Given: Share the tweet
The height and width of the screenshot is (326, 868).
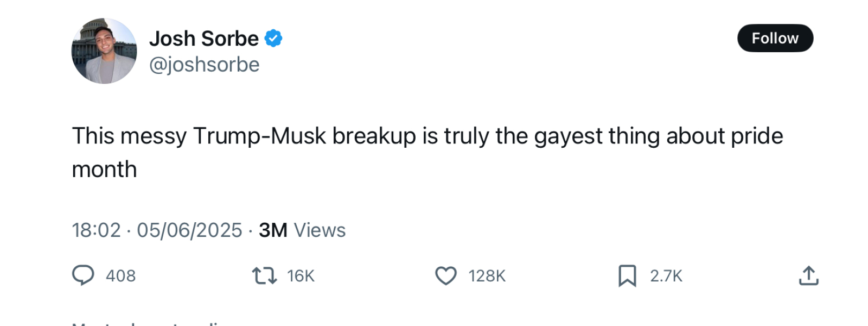Looking at the screenshot, I should point(808,275).
